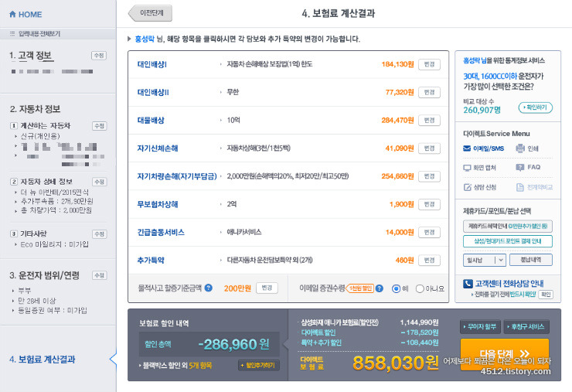Click the HOME house icon
This screenshot has width=572, height=392.
[13, 14]
